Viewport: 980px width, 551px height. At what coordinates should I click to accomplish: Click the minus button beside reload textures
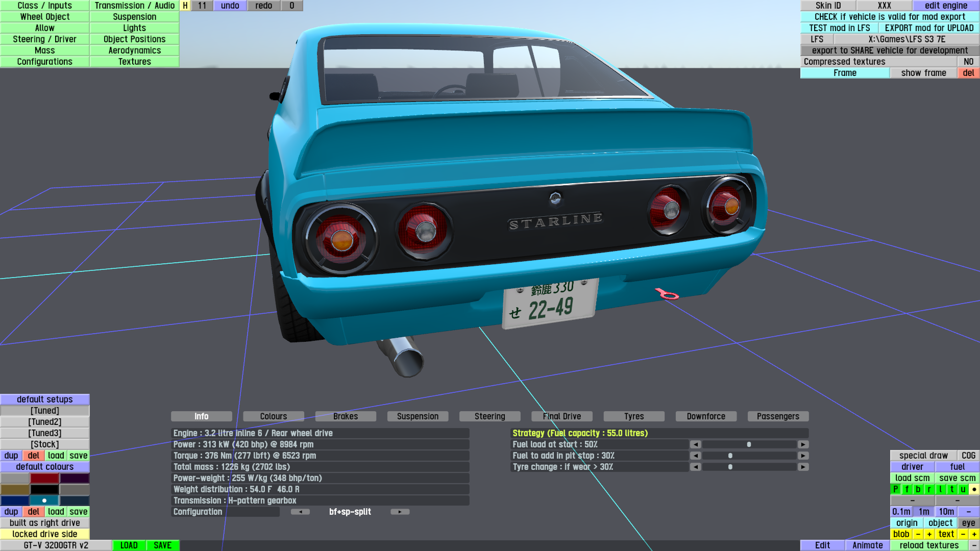coord(974,545)
